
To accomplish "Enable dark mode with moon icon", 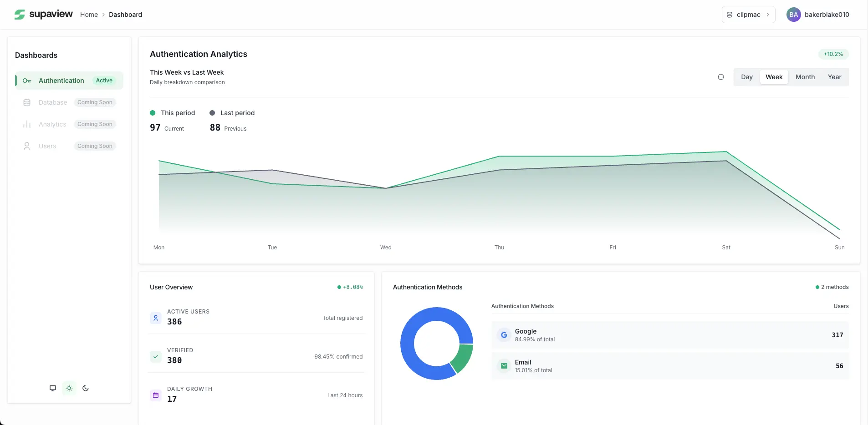I will point(86,388).
